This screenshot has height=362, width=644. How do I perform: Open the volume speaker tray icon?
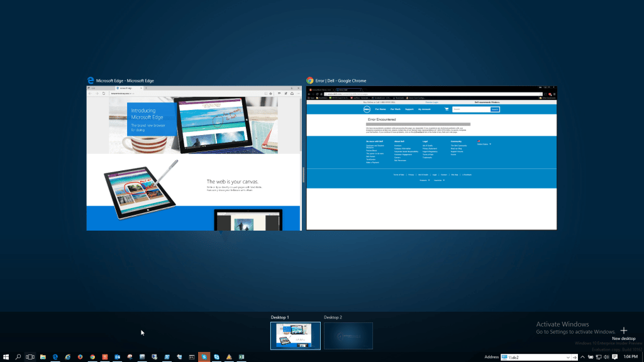tap(607, 357)
